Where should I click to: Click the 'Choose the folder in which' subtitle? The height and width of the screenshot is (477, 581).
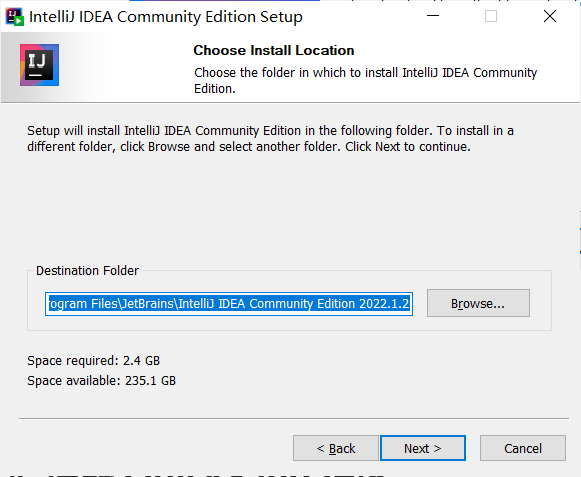pos(365,80)
